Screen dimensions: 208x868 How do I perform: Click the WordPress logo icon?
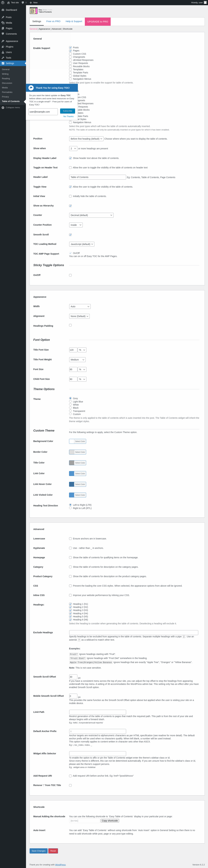[3, 2]
